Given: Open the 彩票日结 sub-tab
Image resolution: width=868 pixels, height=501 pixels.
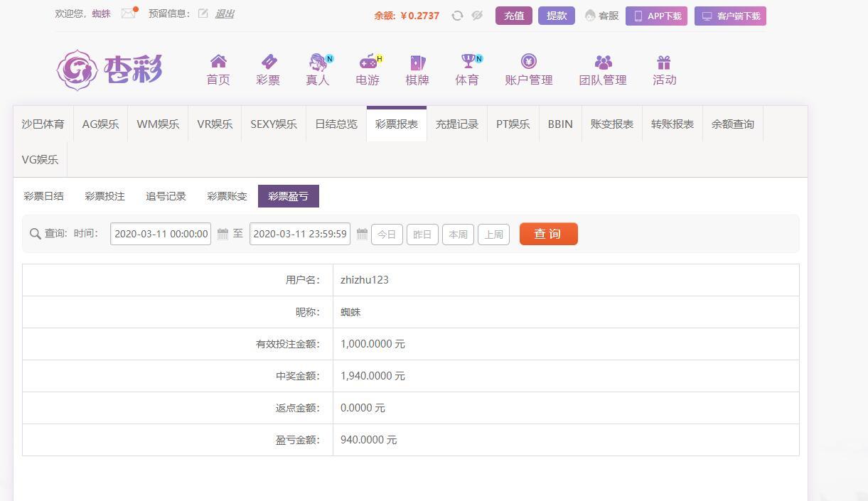Looking at the screenshot, I should coord(44,196).
